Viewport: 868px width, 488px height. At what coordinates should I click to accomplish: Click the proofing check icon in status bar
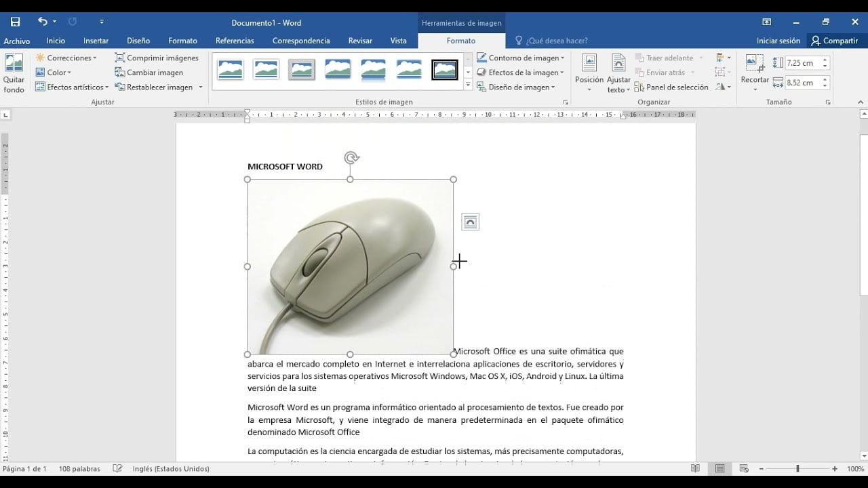(x=117, y=468)
